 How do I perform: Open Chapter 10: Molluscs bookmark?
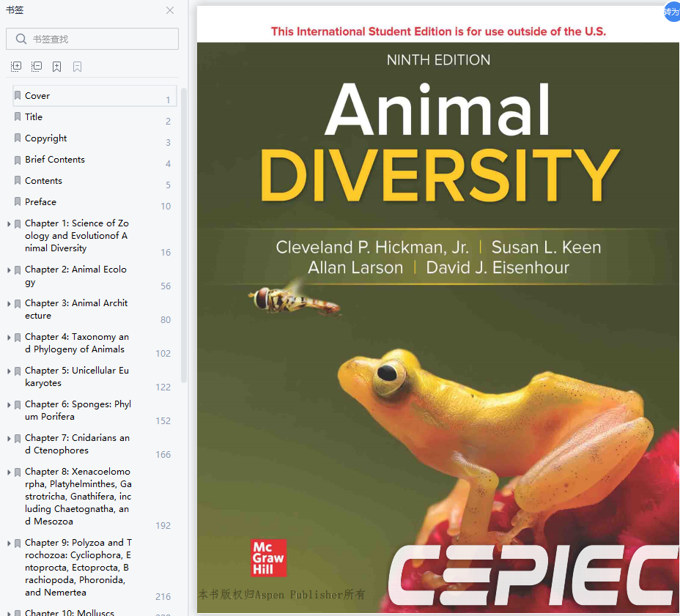(70, 612)
